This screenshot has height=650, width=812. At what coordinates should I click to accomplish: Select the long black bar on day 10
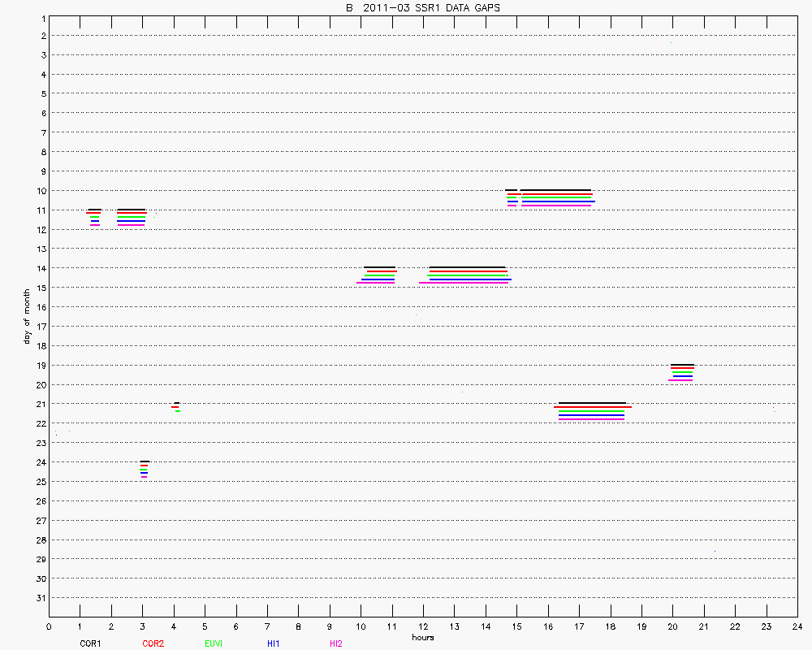pyautogui.click(x=555, y=190)
